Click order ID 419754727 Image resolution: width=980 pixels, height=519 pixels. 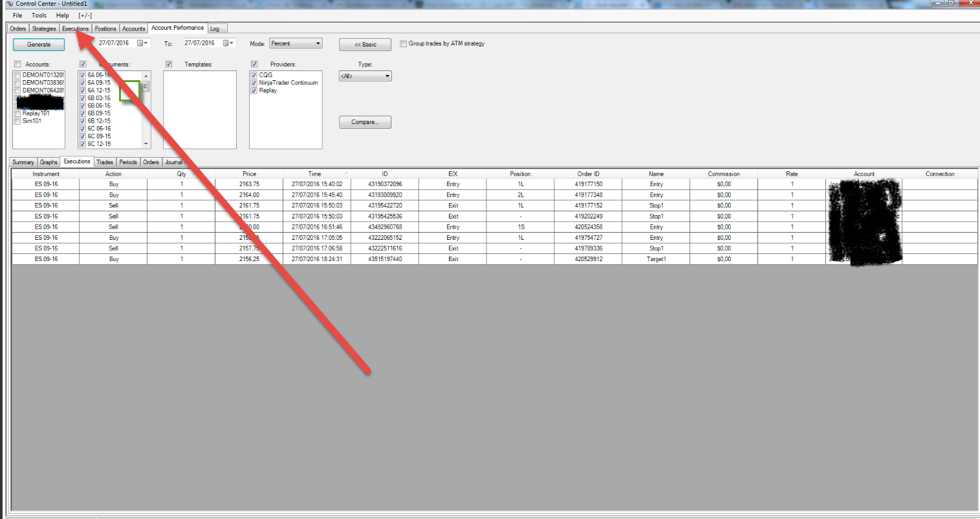click(x=589, y=238)
